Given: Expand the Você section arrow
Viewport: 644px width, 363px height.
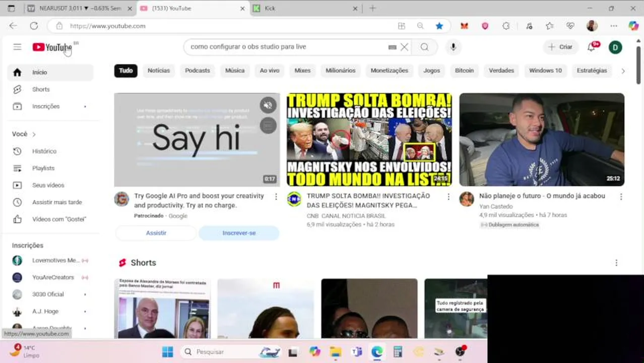Looking at the screenshot, I should click(34, 134).
